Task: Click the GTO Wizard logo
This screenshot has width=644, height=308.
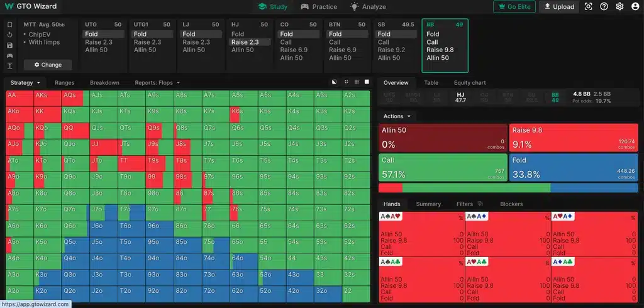Action: (30, 6)
